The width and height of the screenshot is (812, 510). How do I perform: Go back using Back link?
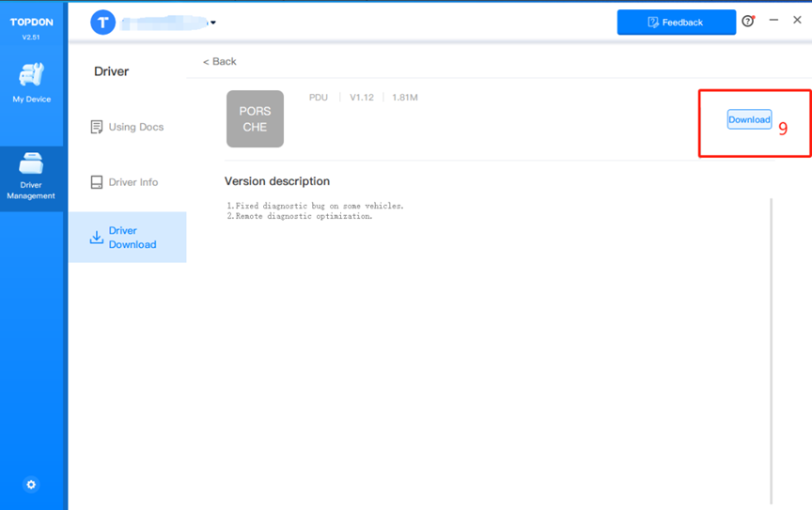point(220,62)
